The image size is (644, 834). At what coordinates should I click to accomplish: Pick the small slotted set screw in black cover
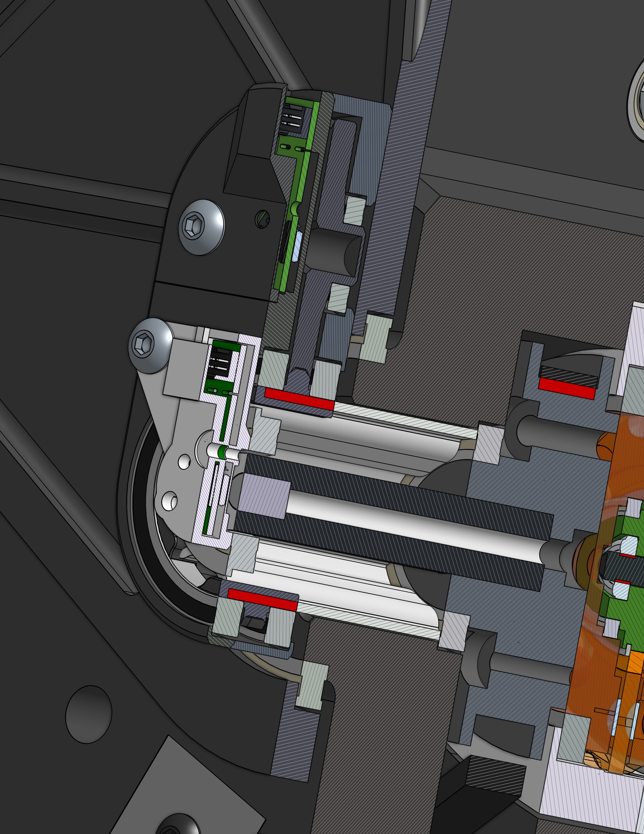(262, 219)
